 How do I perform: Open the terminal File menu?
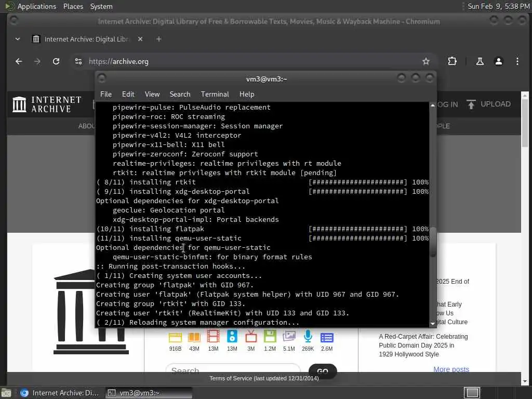pyautogui.click(x=106, y=95)
